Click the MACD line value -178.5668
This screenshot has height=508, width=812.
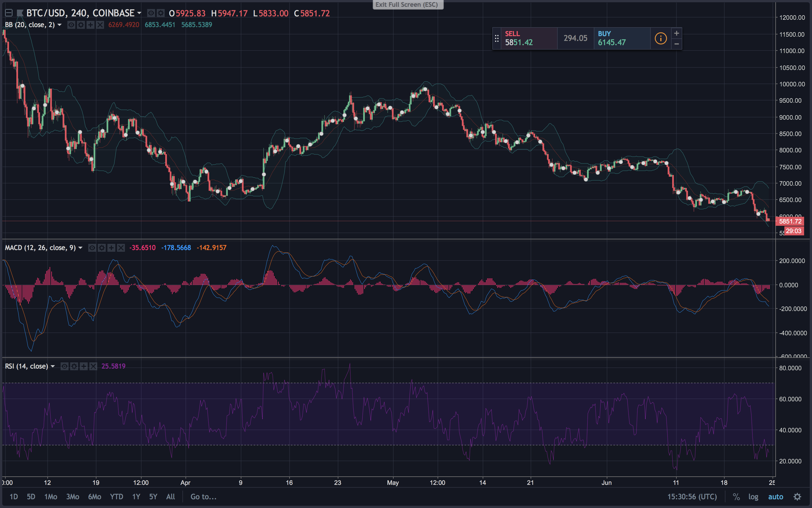pyautogui.click(x=176, y=248)
